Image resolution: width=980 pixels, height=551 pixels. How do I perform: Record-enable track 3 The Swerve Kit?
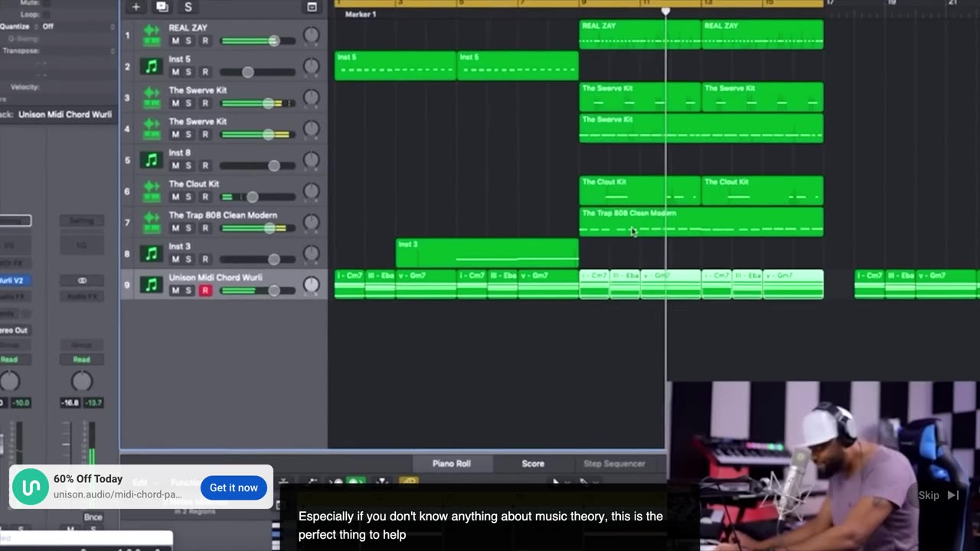pos(204,103)
